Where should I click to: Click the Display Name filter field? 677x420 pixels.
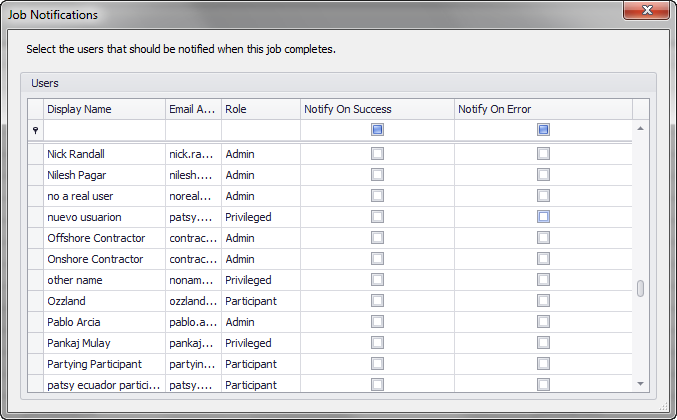click(104, 130)
